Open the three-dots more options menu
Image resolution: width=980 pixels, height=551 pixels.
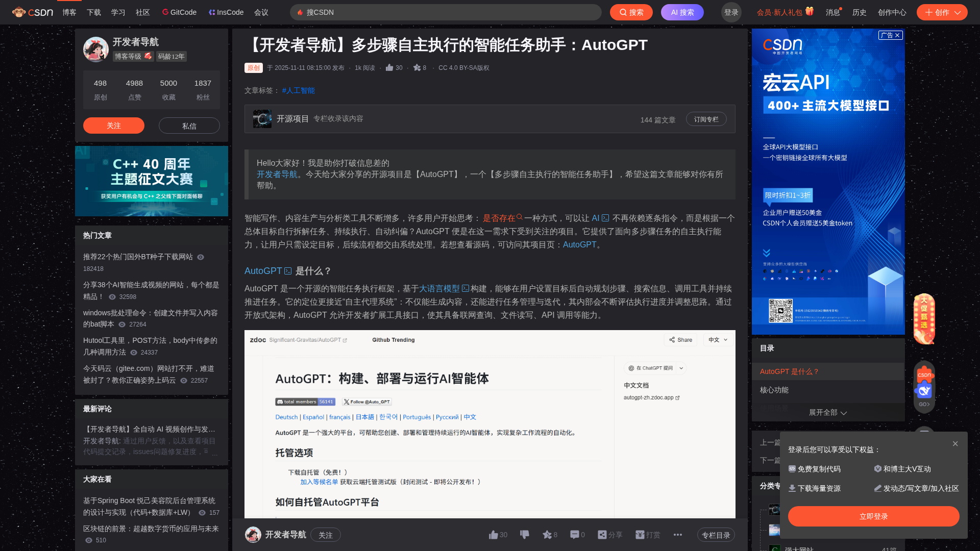coord(678,535)
